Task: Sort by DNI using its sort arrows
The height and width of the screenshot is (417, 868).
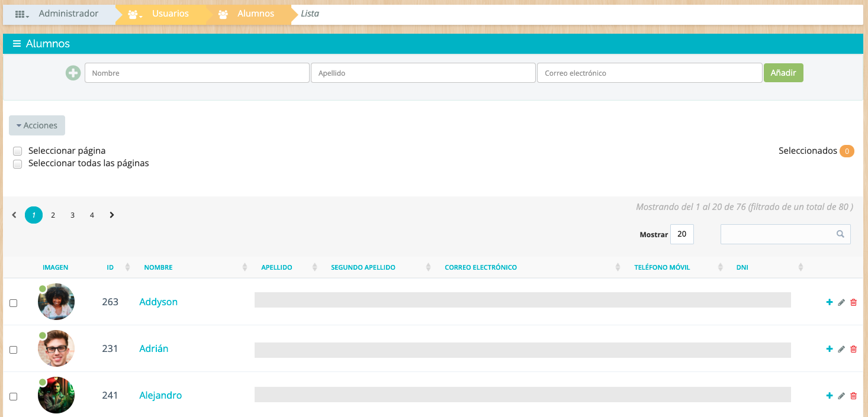Action: click(x=801, y=267)
